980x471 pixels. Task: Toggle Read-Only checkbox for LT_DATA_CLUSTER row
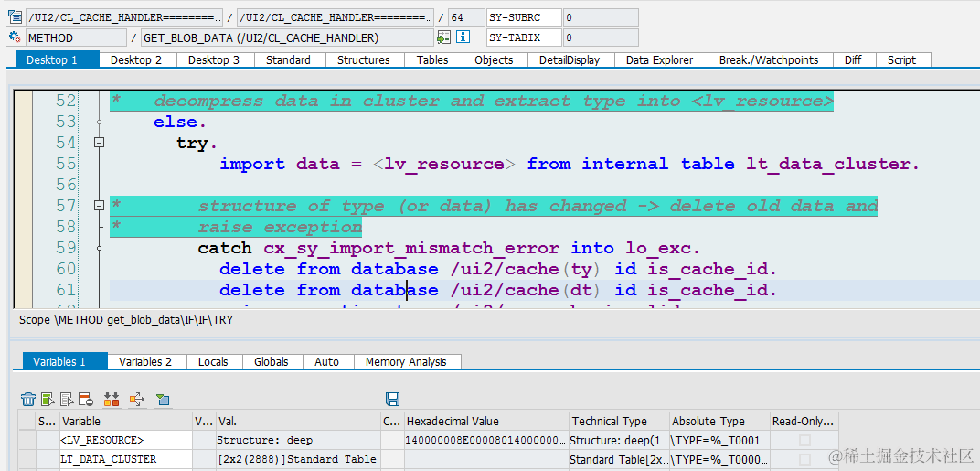[x=805, y=460]
